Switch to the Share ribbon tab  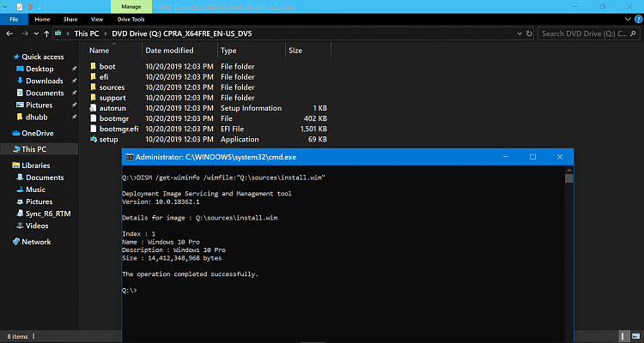(x=70, y=19)
